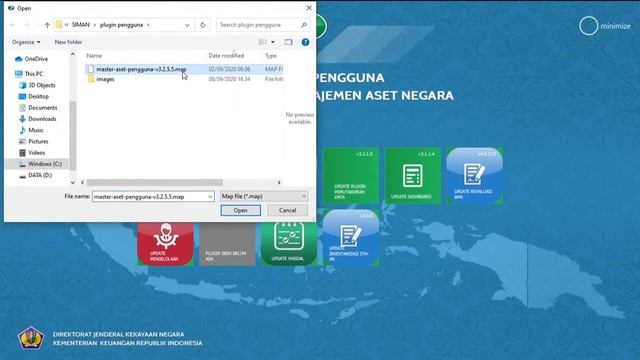Open the Map file type dropdown
Viewport: 640px width, 360px height.
264,196
